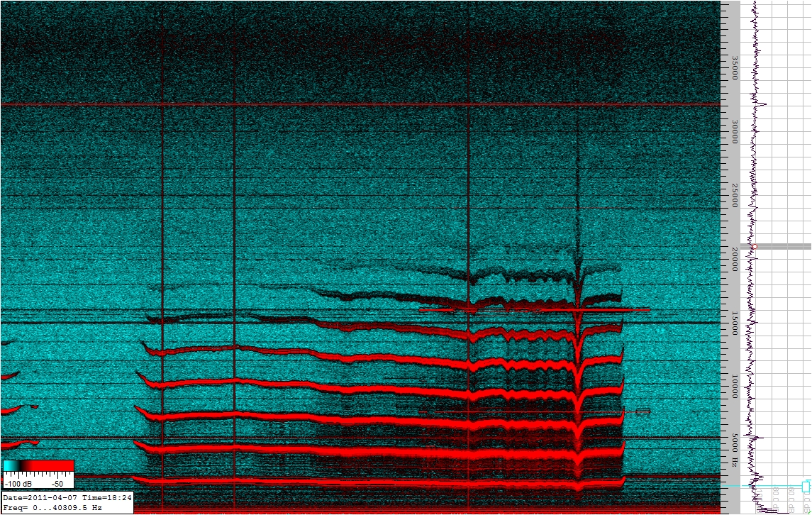Click the color palette gradient bar
The image size is (812, 515).
point(38,465)
